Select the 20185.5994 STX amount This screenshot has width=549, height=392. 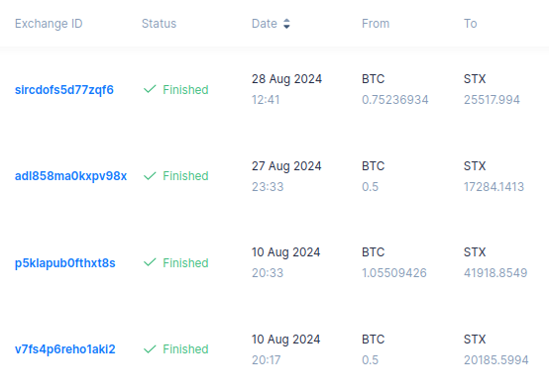pos(496,360)
